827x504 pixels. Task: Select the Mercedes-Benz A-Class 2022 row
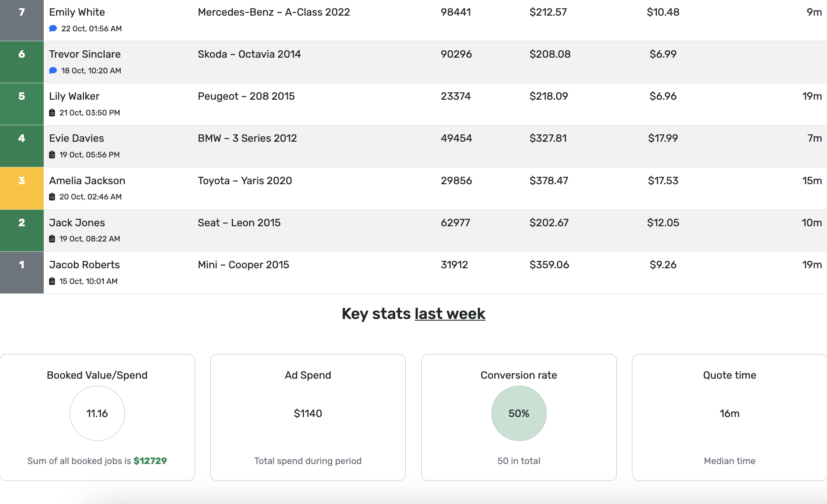(x=274, y=12)
